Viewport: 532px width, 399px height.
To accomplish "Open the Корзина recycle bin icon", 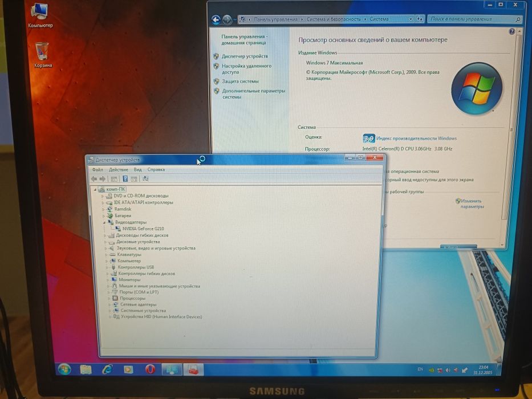I will point(43,54).
